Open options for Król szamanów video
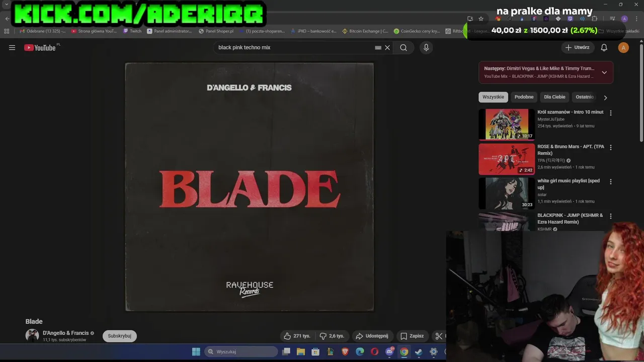This screenshot has height=362, width=644. coord(611,113)
